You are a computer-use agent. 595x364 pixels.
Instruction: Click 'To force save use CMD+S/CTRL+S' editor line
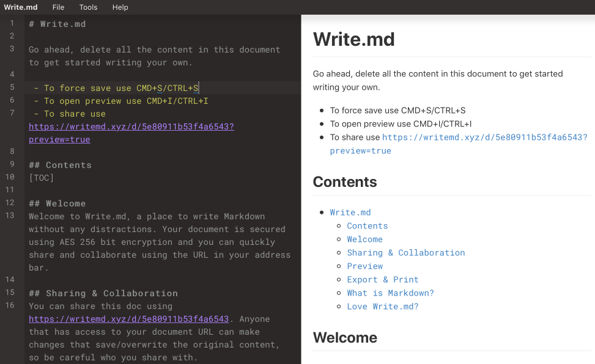tap(116, 88)
